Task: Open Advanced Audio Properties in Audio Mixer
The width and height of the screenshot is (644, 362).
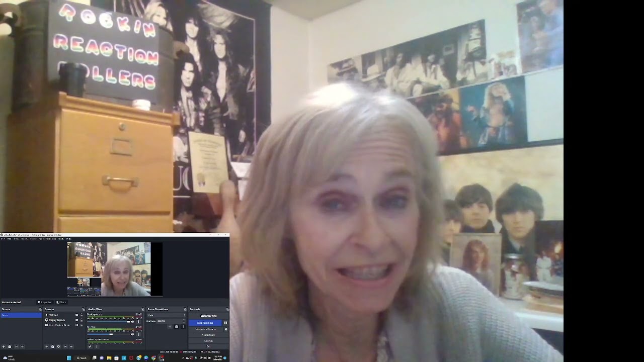Action: point(90,346)
